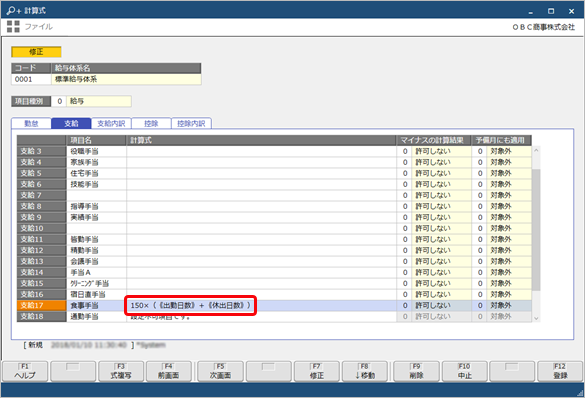Click the empty formula cell for 支給 7
Screen dimensions: 585x398
[x=261, y=195]
